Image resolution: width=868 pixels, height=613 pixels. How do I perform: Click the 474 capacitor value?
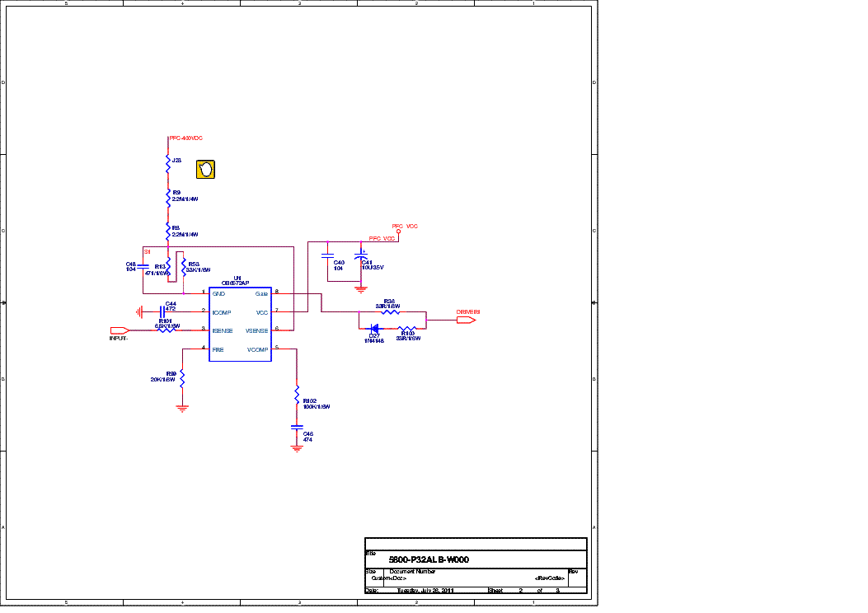[307, 440]
